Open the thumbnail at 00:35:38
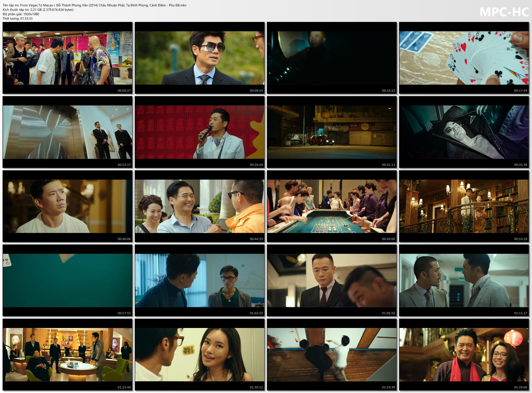Viewport: 532px width, 393px height. click(x=464, y=132)
